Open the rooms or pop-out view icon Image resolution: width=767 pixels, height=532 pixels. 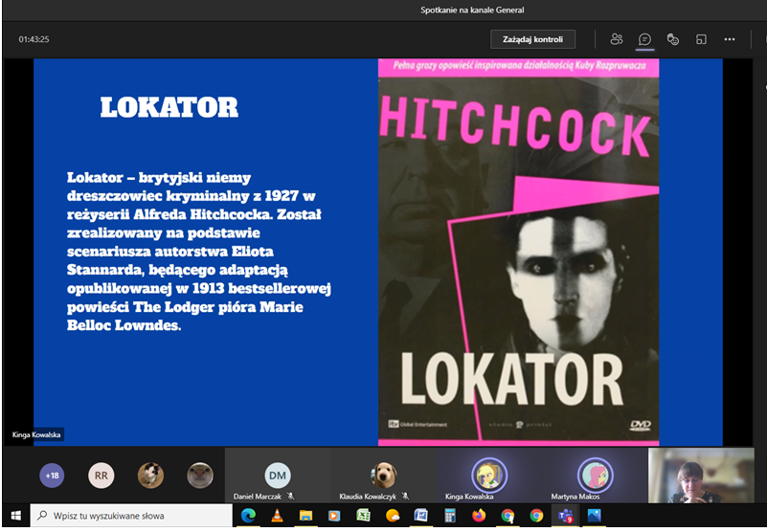point(701,39)
